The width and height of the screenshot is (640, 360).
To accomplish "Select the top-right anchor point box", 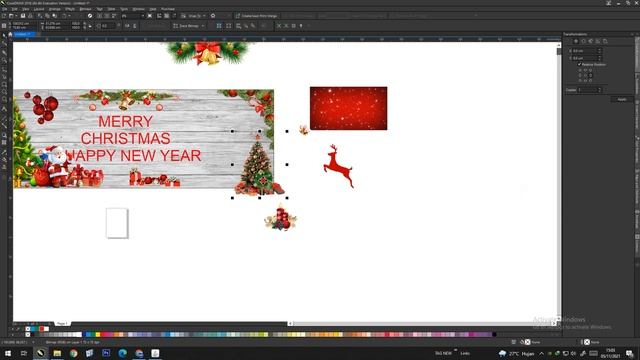I will (x=591, y=70).
